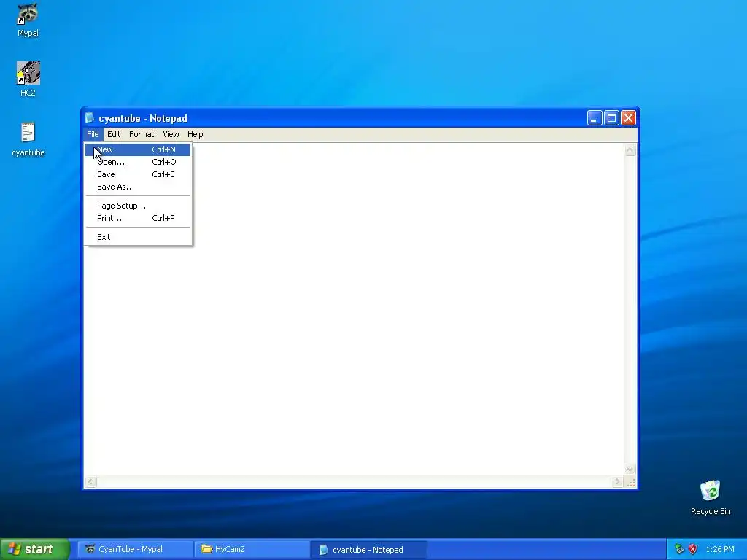Open the Format menu
747x560 pixels.
[x=142, y=134]
